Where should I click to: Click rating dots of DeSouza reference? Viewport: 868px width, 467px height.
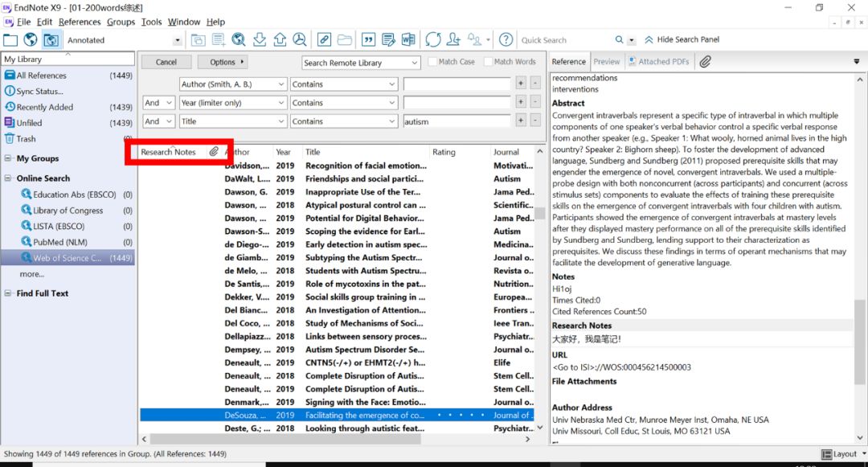(460, 415)
